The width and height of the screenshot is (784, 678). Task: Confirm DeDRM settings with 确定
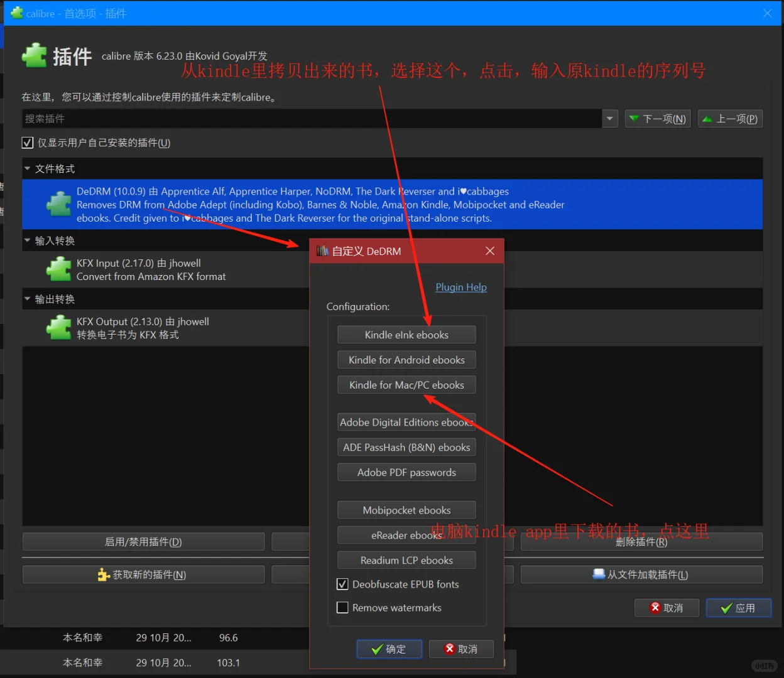coord(389,649)
